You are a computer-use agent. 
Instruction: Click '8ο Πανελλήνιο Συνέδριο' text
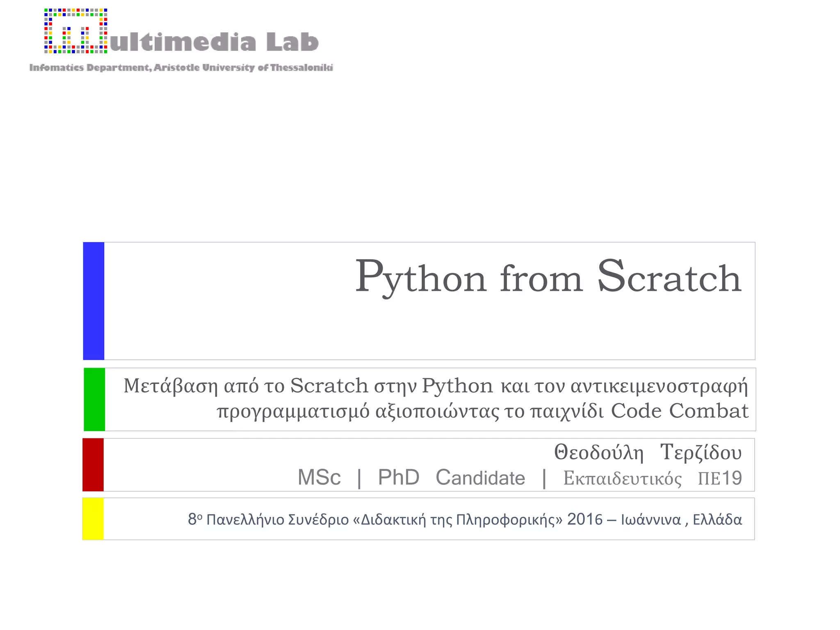point(268,520)
